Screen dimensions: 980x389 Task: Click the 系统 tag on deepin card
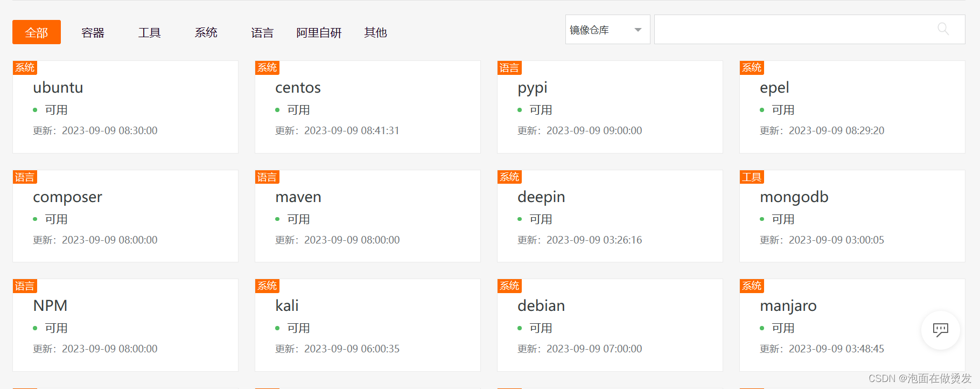pos(509,177)
